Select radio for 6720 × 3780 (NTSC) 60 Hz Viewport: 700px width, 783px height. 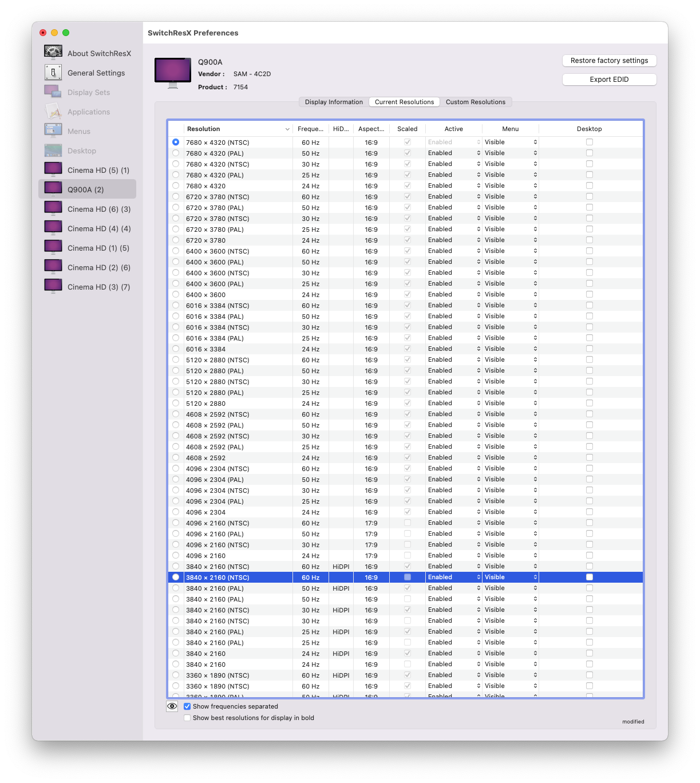tap(176, 196)
